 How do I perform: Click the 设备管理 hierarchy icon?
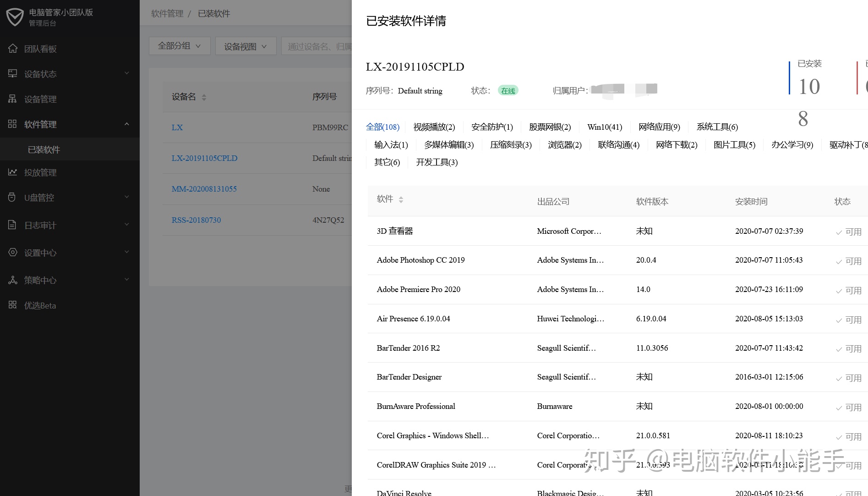pos(13,99)
